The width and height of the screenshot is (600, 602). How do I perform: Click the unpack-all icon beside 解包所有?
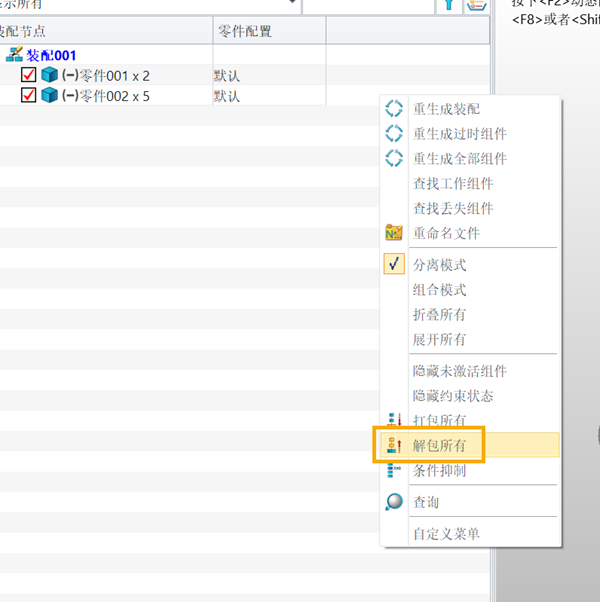tap(394, 445)
